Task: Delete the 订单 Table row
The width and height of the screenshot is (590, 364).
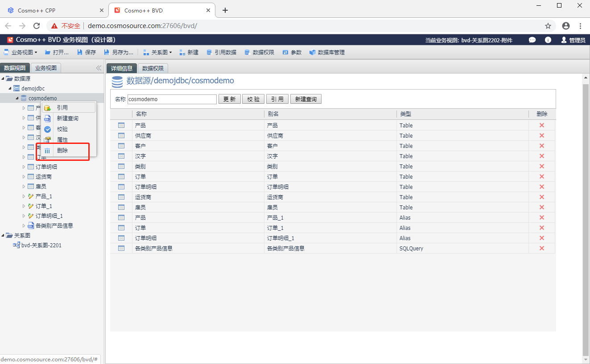Action: (x=542, y=176)
